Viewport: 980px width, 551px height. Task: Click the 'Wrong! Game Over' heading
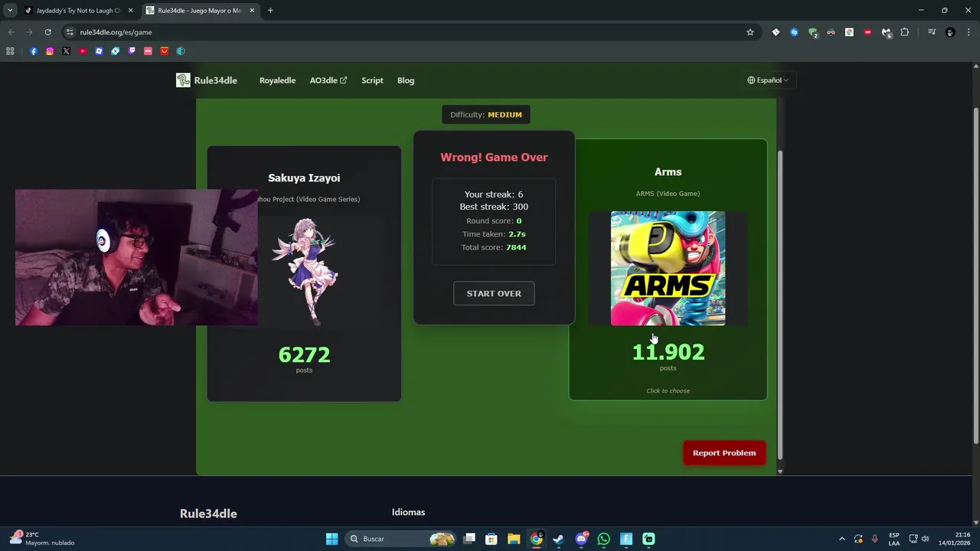coord(494,157)
